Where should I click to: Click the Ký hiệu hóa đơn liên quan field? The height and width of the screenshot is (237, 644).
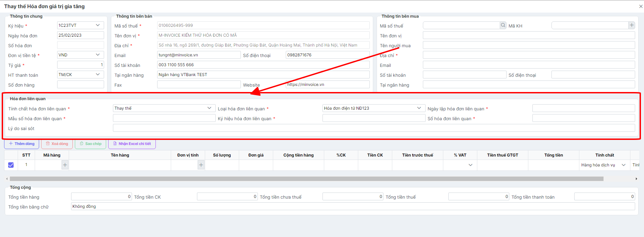(374, 118)
